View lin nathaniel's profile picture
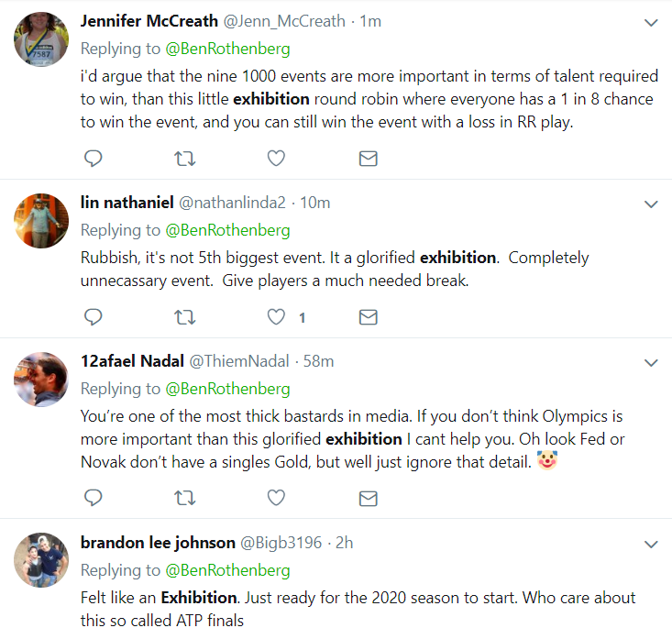The height and width of the screenshot is (639, 672). [x=41, y=220]
